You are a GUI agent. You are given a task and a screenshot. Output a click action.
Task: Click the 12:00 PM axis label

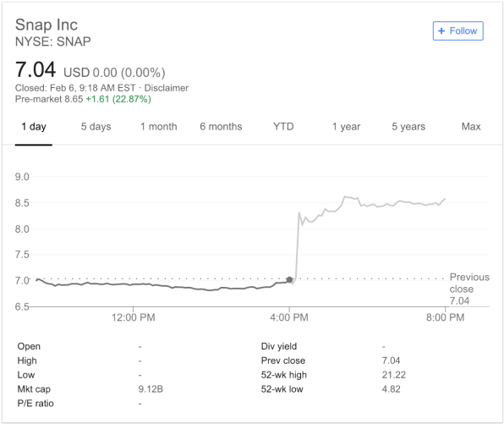pyautogui.click(x=133, y=317)
